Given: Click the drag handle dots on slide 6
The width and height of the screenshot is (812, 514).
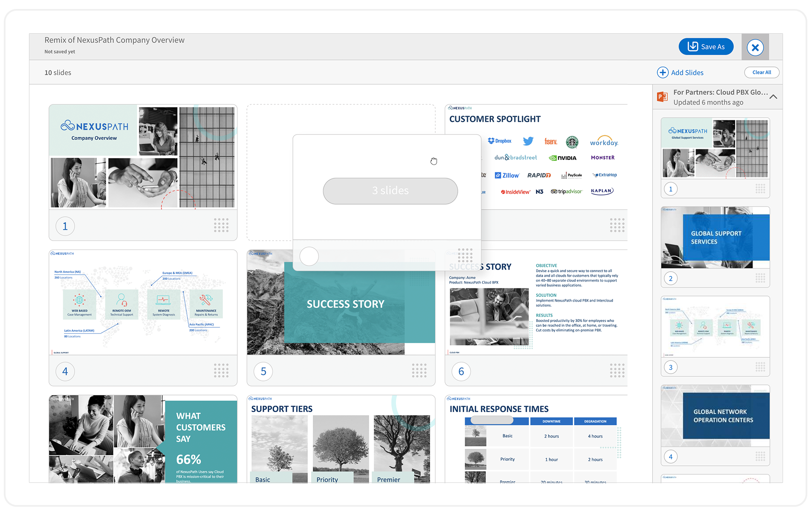Looking at the screenshot, I should tap(617, 371).
